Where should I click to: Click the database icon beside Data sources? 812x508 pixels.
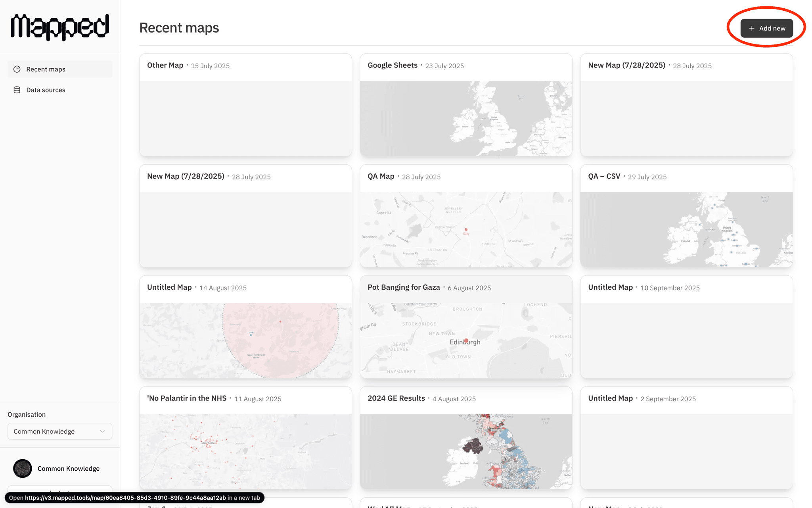coord(17,90)
